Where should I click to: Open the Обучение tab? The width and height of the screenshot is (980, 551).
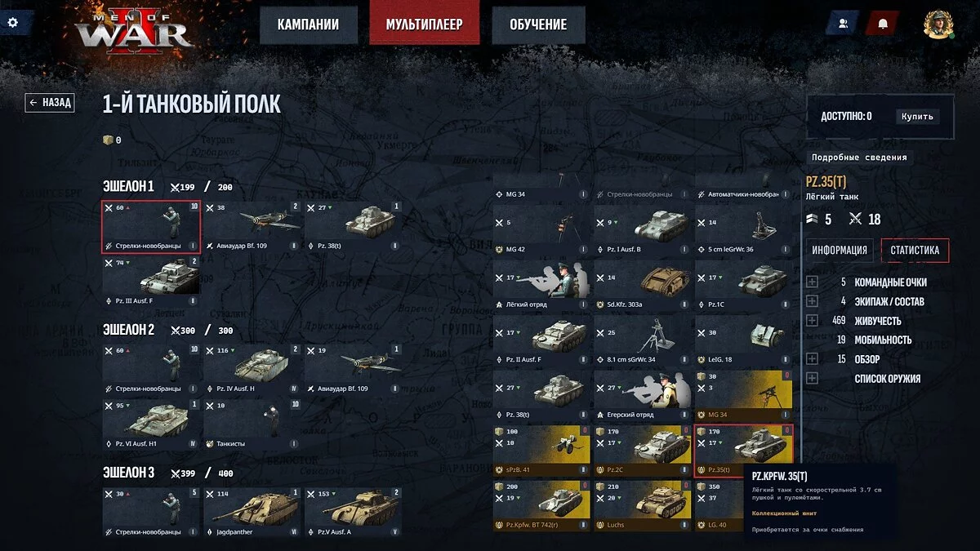coord(538,24)
